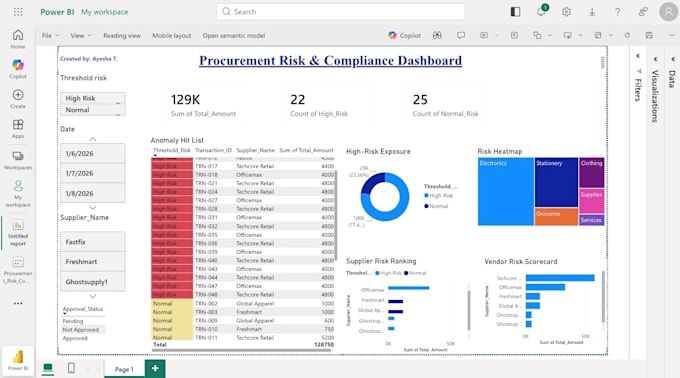680x378 pixels.
Task: Open the View menu dropdown
Action: point(81,36)
